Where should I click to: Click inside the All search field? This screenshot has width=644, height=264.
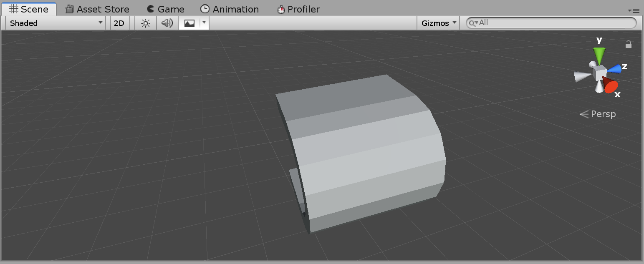[x=543, y=23]
